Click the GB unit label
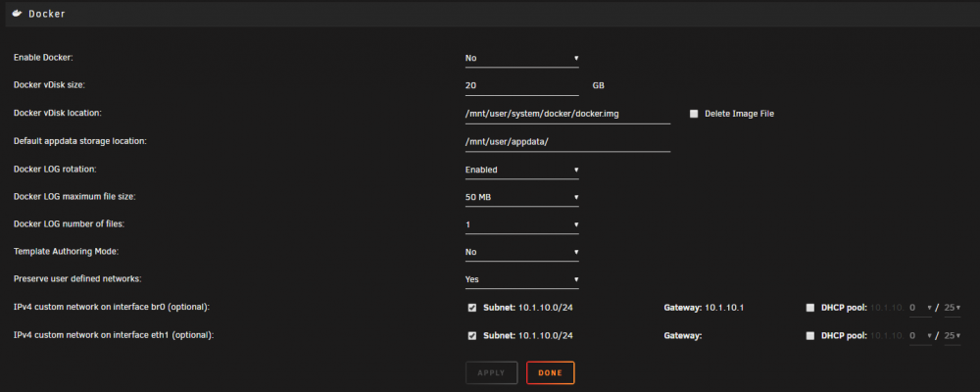Viewport: 980px width, 392px height. tap(598, 85)
